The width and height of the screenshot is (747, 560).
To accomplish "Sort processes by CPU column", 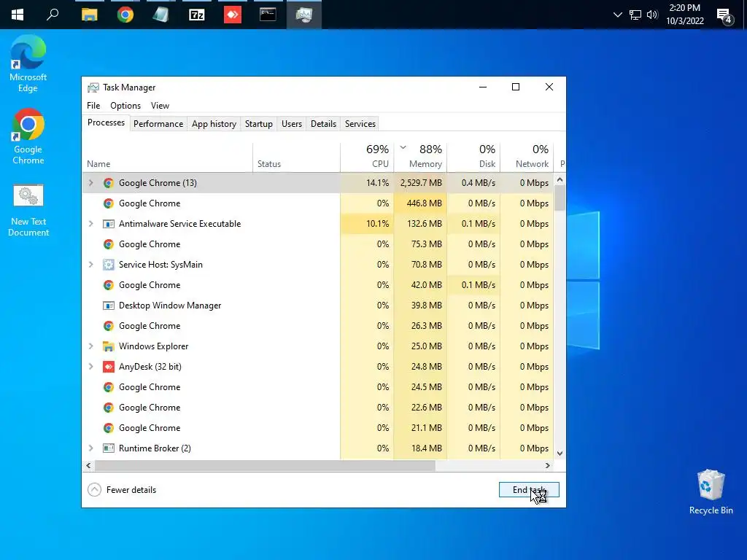I will [368, 157].
